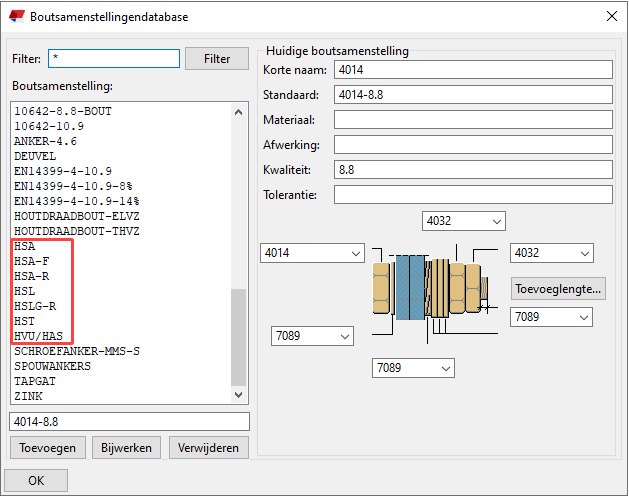
Task: Expand the bottom center 7089 dropdown
Action: click(x=412, y=369)
